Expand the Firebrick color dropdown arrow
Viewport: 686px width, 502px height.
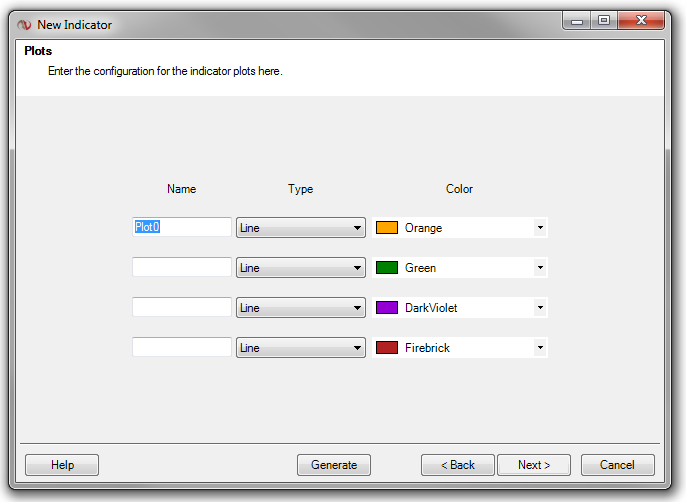pyautogui.click(x=540, y=348)
